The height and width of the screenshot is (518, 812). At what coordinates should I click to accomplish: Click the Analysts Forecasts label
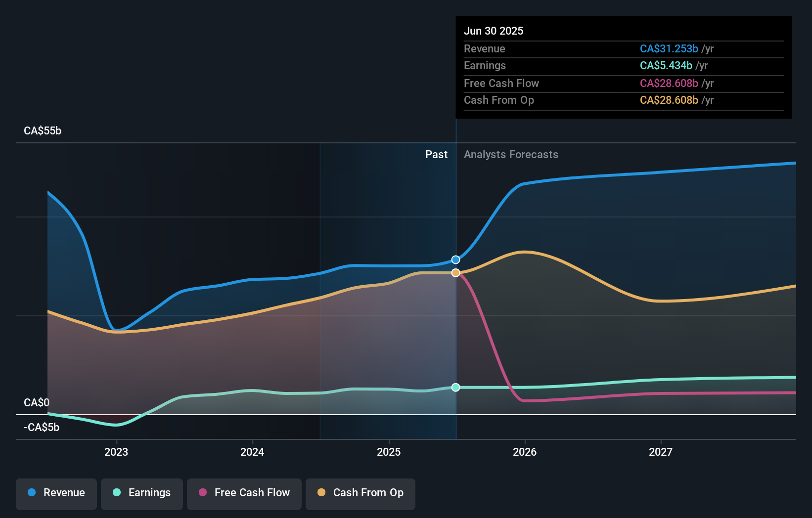[x=511, y=154]
